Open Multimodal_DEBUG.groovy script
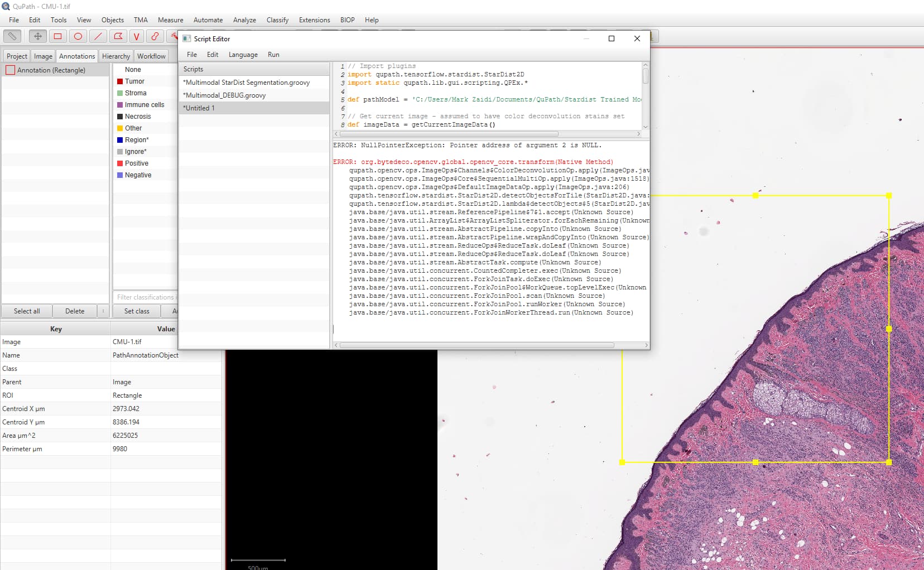Image resolution: width=924 pixels, height=570 pixels. click(225, 95)
